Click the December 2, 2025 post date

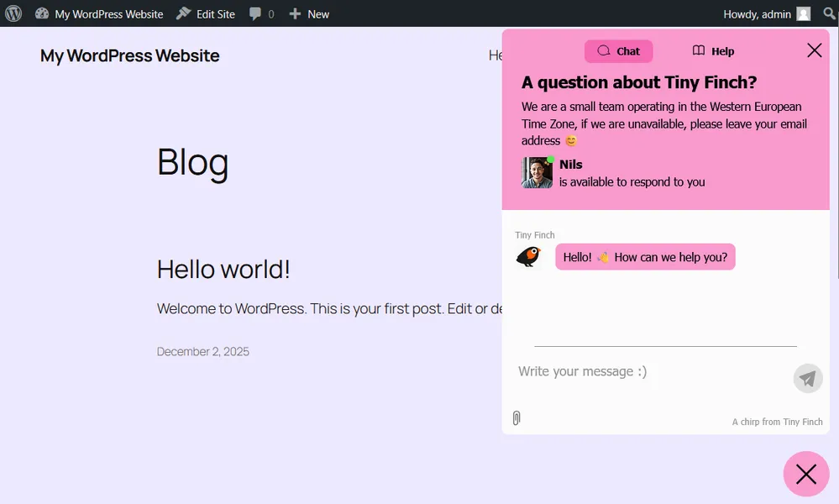[x=203, y=351]
